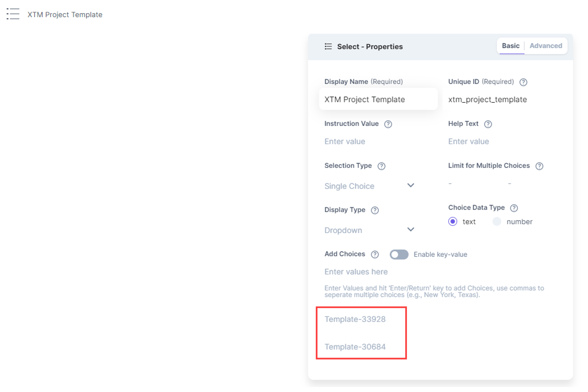Select the text radio button
This screenshot has width=588, height=392.
pos(453,222)
